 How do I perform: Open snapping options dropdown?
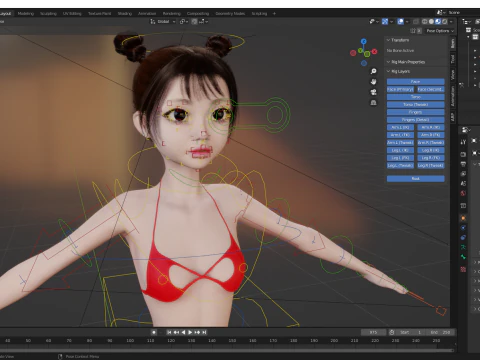204,21
